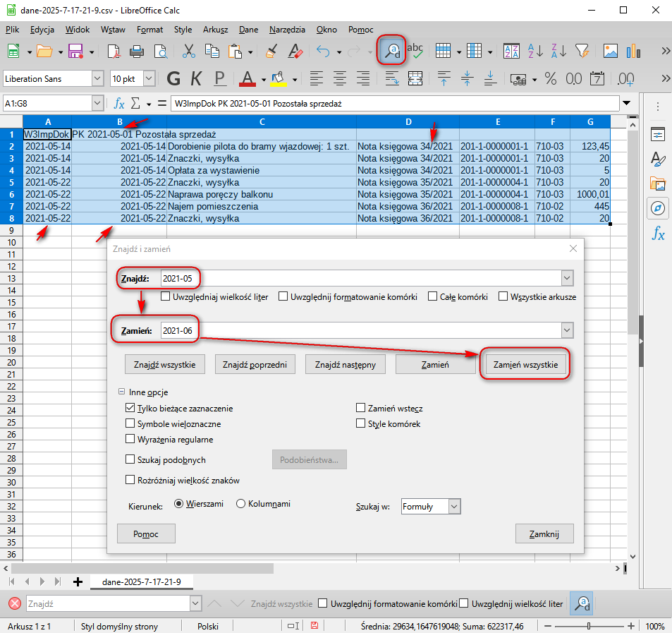The width and height of the screenshot is (672, 633).
Task: Insert chart icon in toolbar
Action: click(x=633, y=51)
